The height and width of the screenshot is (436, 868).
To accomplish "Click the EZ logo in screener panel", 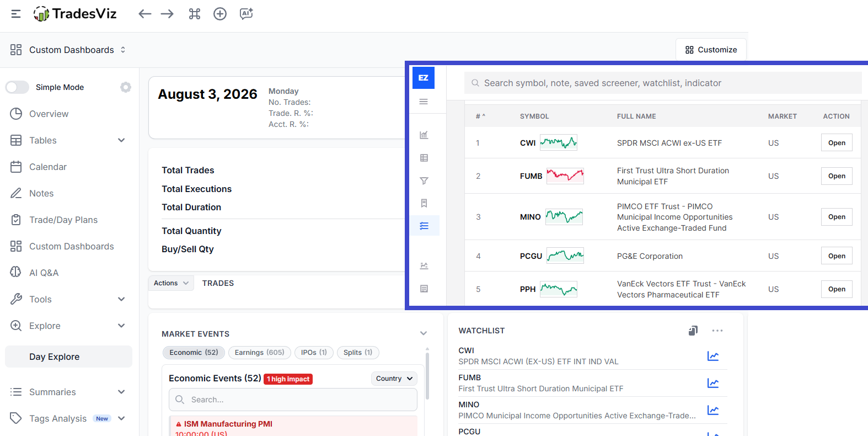I will click(424, 78).
